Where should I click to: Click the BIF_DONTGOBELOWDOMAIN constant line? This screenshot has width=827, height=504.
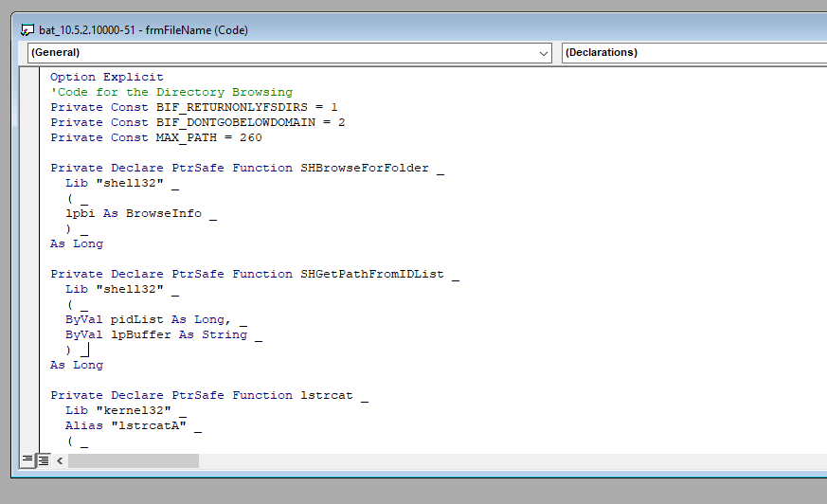point(197,122)
